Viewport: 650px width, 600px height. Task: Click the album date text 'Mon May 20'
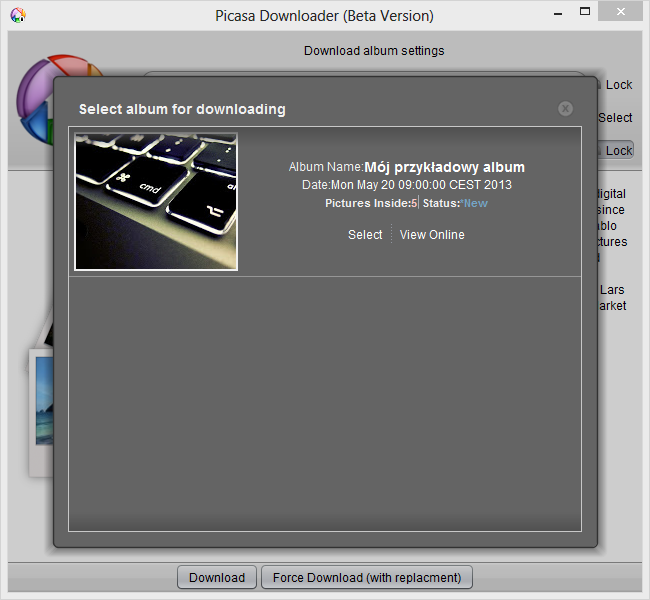coord(361,185)
